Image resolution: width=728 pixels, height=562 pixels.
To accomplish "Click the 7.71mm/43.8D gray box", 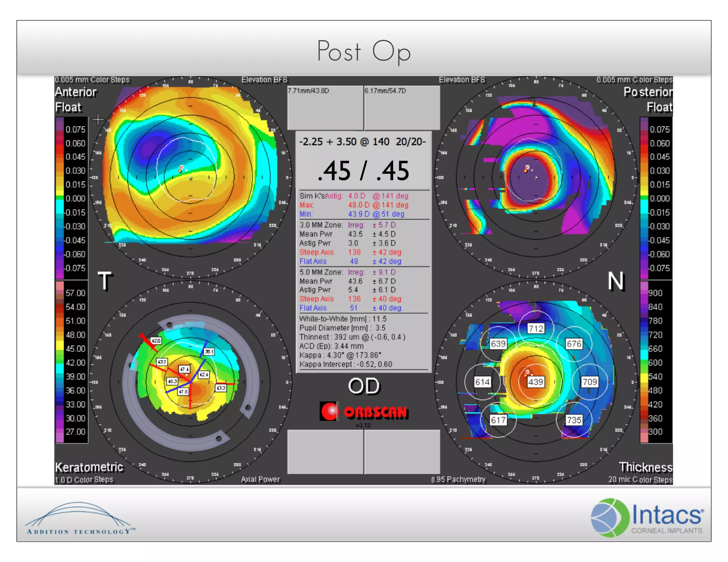I will click(325, 108).
